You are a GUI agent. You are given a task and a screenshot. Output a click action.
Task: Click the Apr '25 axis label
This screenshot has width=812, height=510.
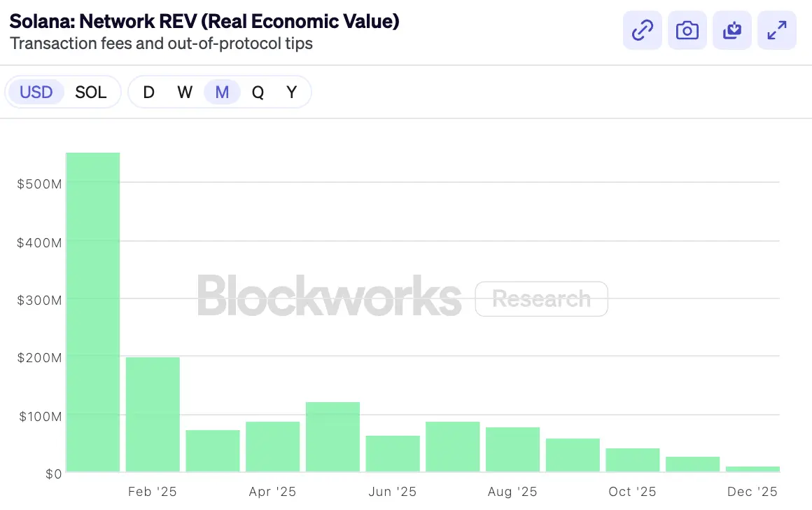click(272, 491)
